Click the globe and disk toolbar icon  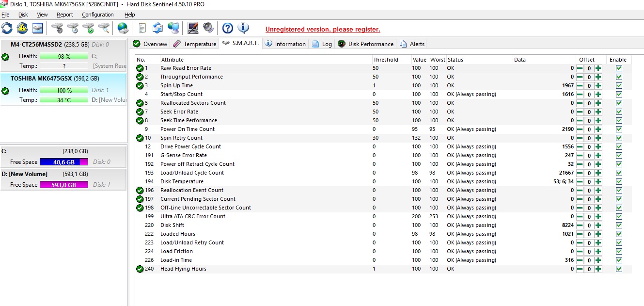(x=123, y=28)
